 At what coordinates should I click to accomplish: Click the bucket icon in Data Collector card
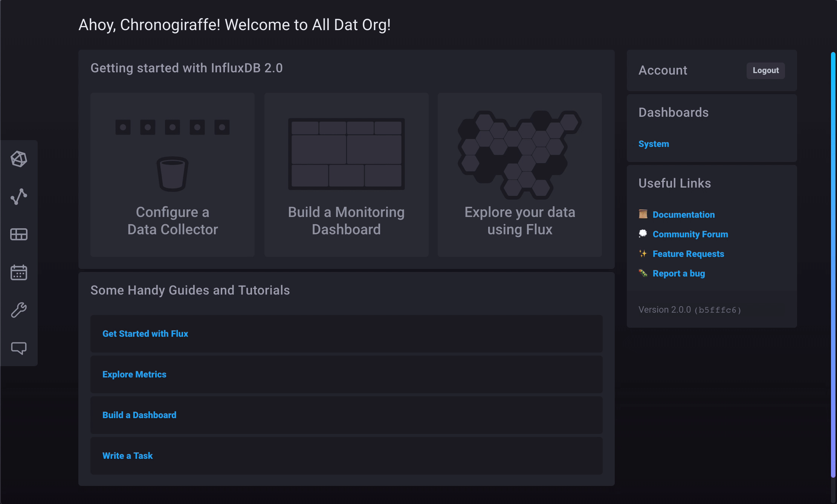point(173,174)
